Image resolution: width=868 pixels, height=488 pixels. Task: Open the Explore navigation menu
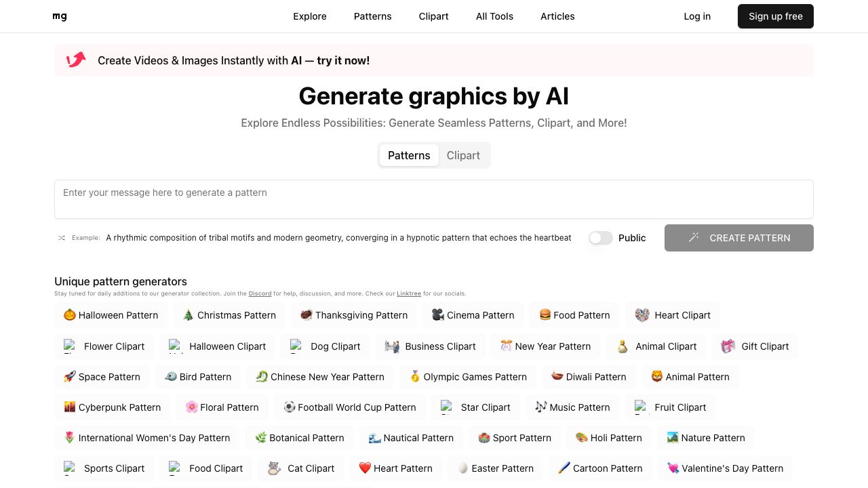(310, 16)
